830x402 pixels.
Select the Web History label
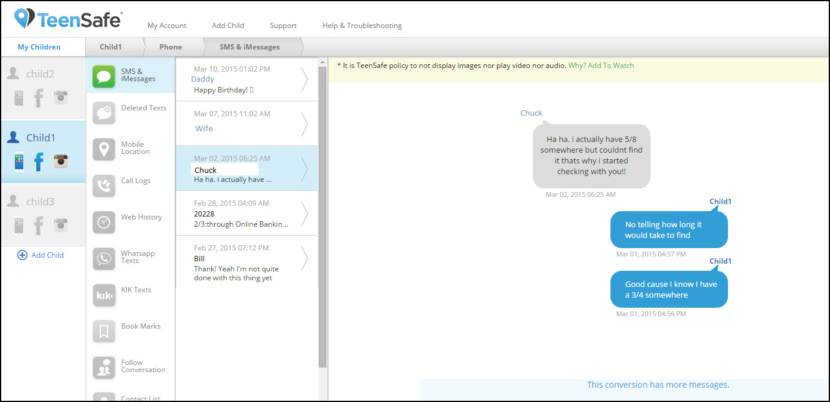(141, 217)
